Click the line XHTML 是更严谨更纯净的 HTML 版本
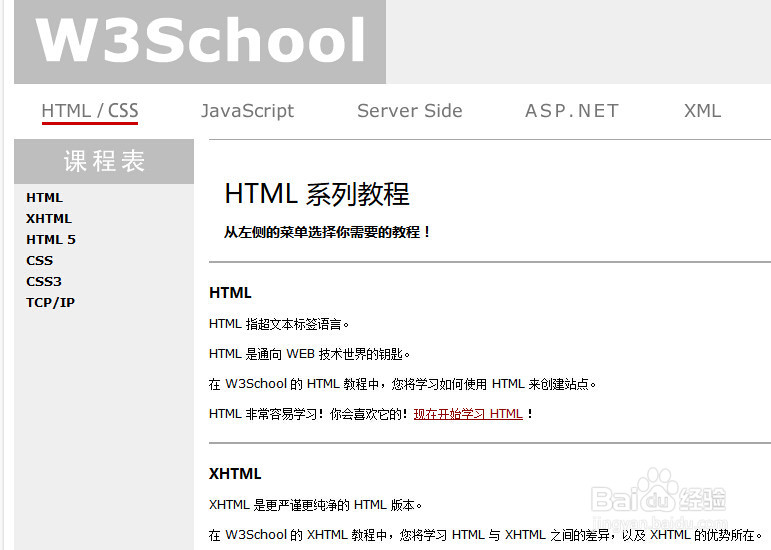The height and width of the screenshot is (550, 771). pos(315,505)
